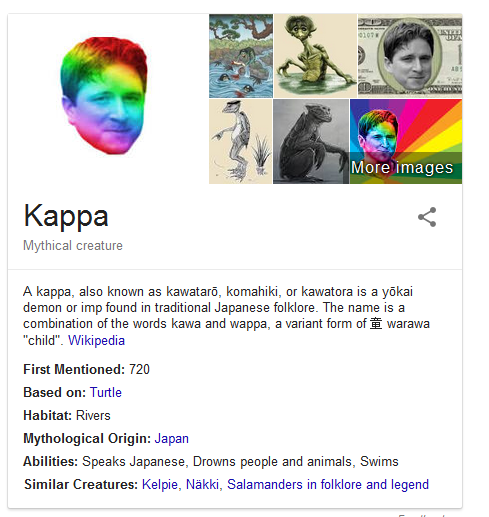
Task: Open Salamanders in folklore and legend link
Action: (328, 484)
